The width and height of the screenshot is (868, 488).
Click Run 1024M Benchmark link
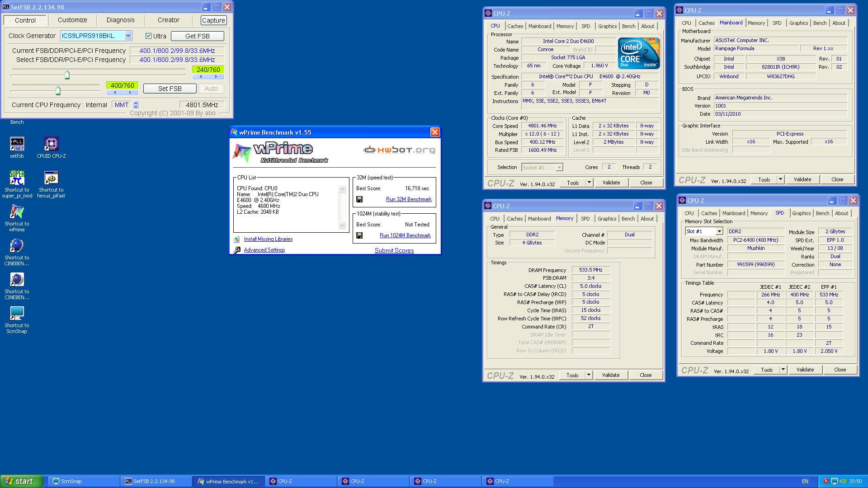tap(405, 235)
